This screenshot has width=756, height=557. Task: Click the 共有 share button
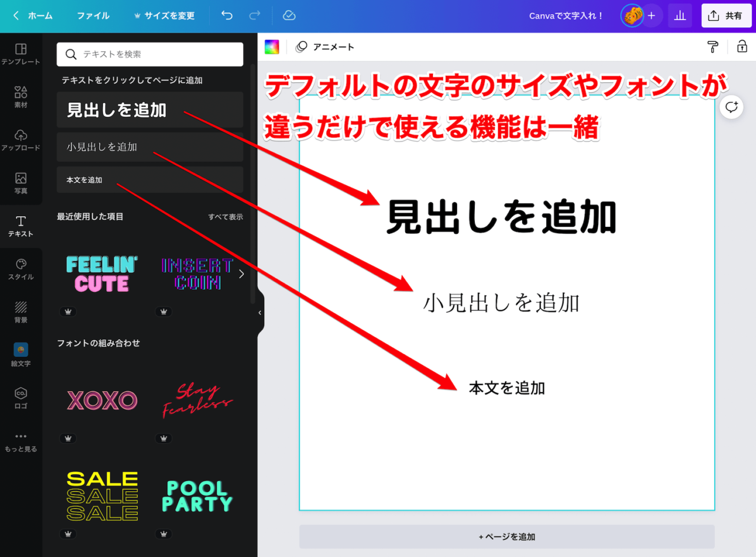click(726, 15)
